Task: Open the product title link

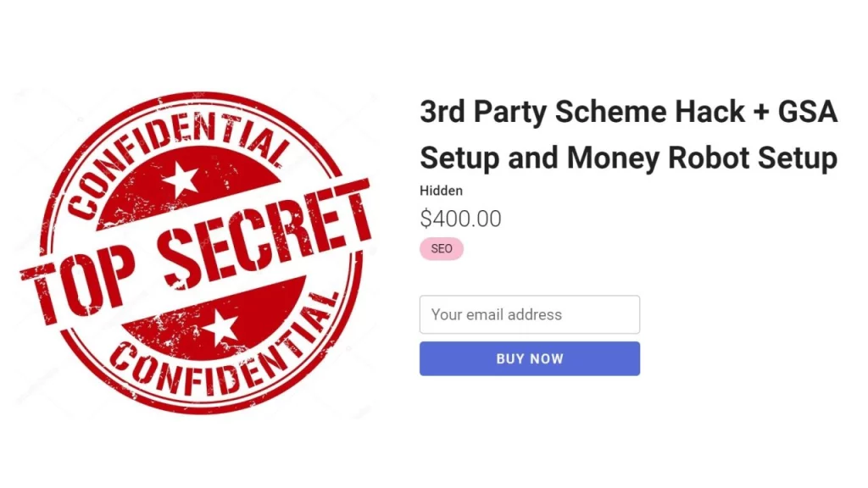Action: [627, 111]
